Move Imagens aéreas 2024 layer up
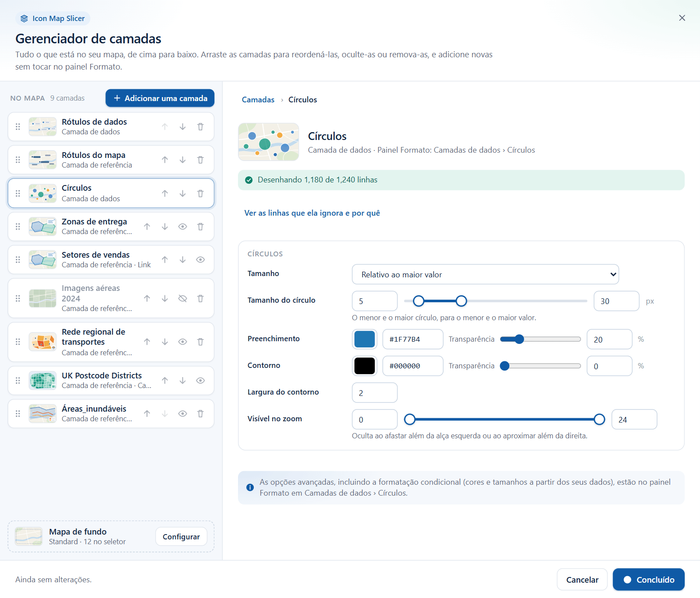This screenshot has width=700, height=598. click(x=147, y=298)
